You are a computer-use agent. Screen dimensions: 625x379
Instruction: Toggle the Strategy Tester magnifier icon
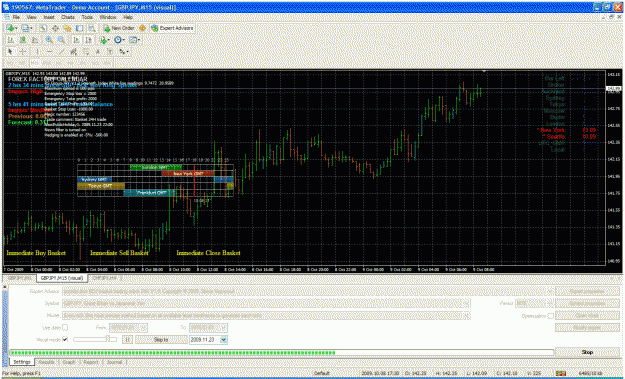(x=92, y=28)
